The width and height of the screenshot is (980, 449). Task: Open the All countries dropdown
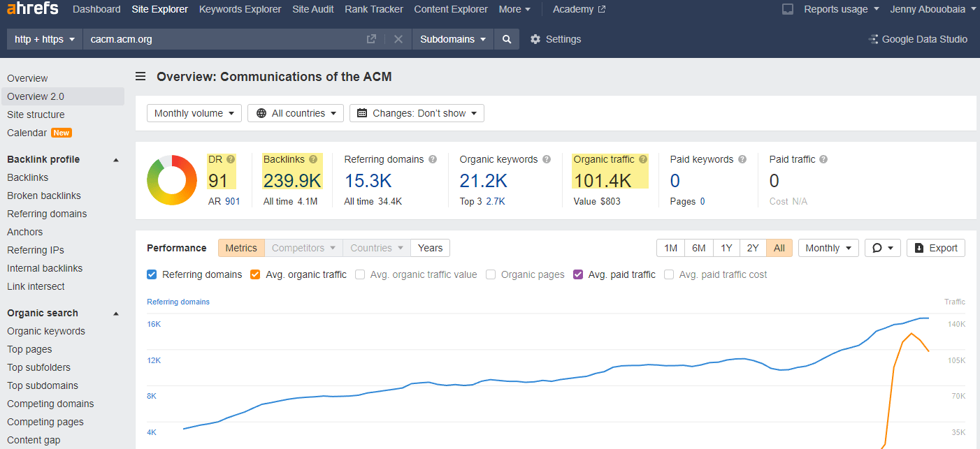coord(295,112)
